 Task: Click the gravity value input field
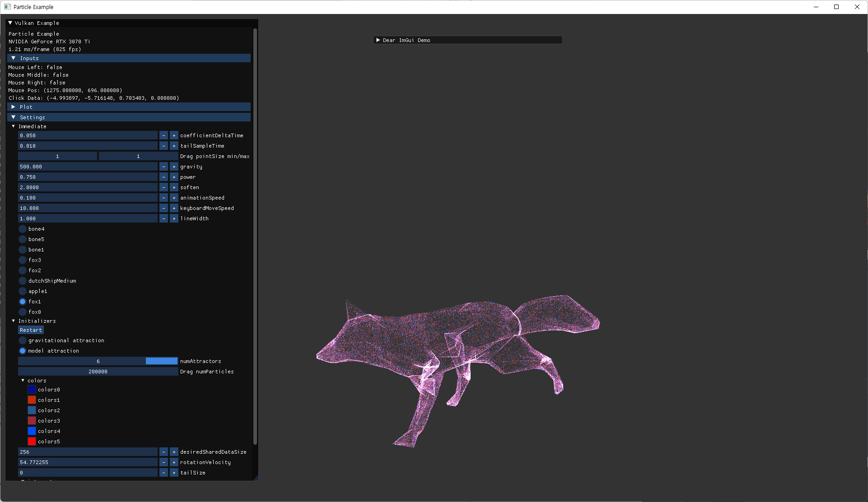click(88, 167)
